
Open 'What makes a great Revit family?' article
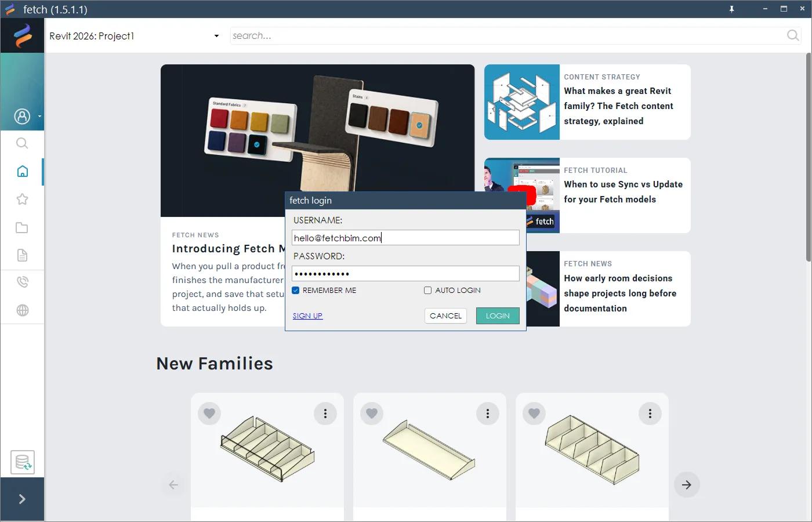tap(619, 106)
